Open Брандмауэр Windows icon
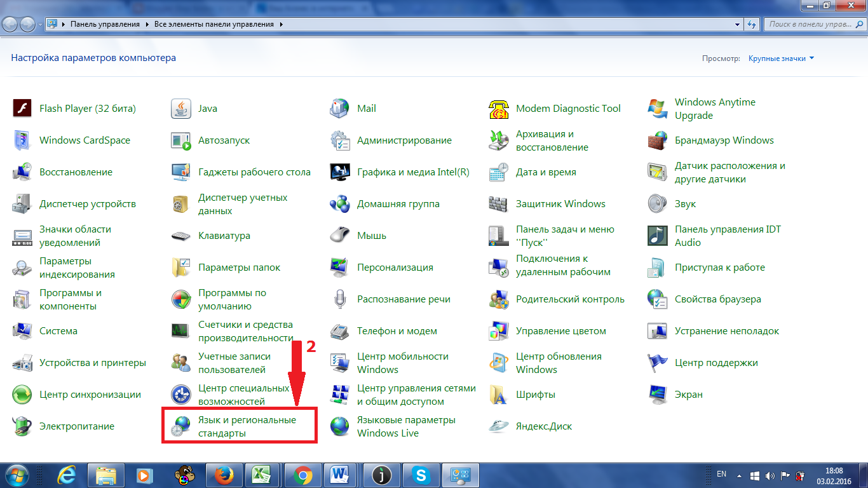Viewport: 868px width, 488px height. coord(658,140)
